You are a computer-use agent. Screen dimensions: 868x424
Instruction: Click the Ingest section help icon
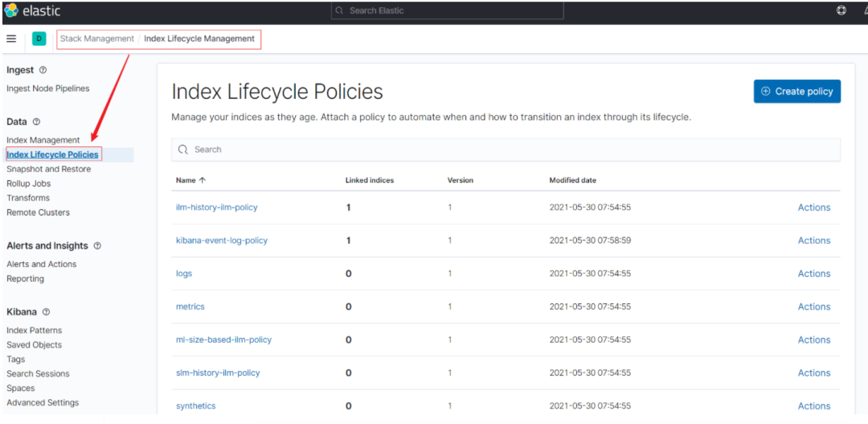[43, 70]
